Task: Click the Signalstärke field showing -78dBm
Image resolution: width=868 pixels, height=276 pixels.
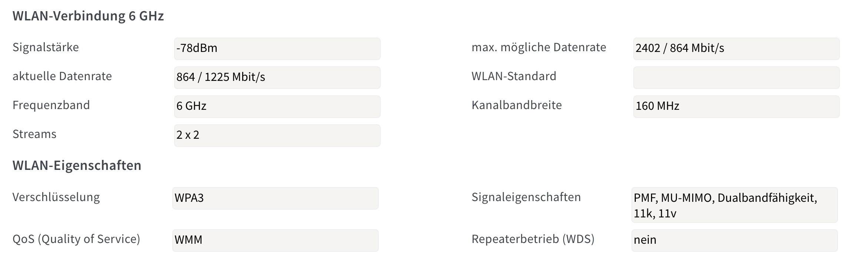Action: tap(277, 49)
